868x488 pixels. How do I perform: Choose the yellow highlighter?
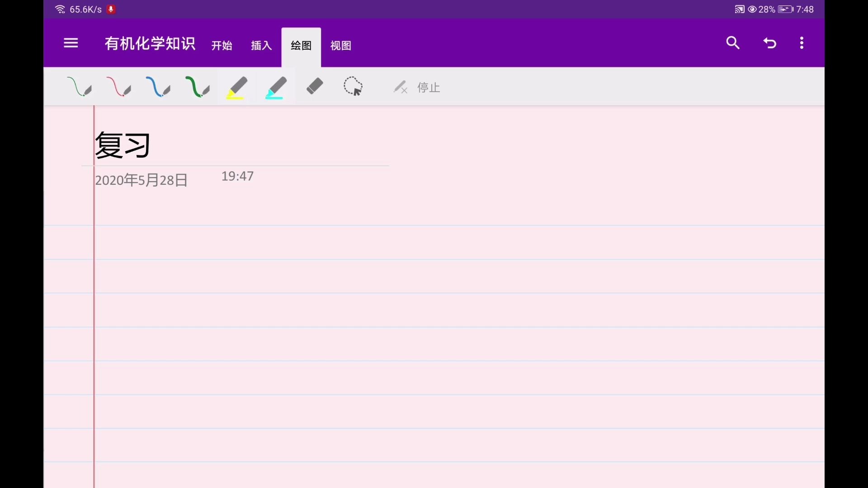(237, 87)
